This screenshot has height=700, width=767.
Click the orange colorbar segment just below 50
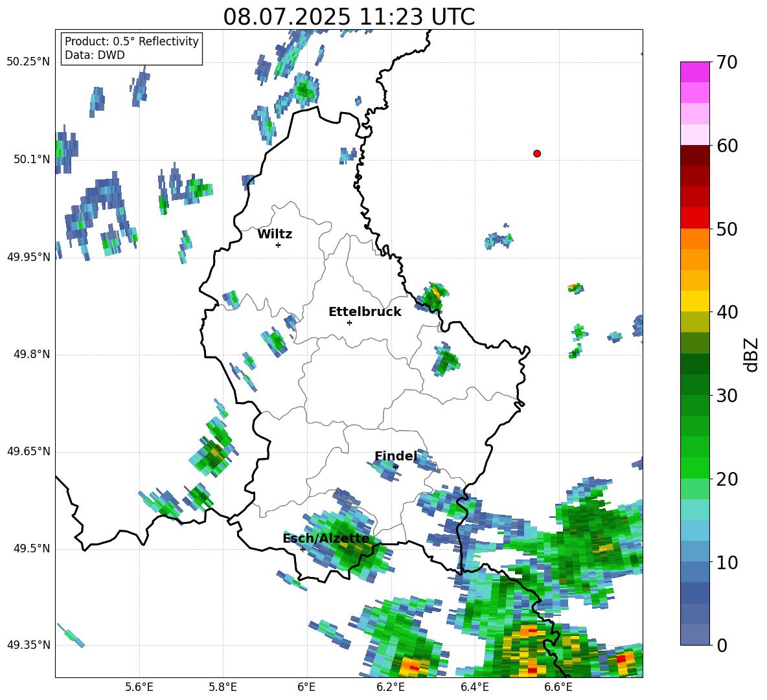694,238
